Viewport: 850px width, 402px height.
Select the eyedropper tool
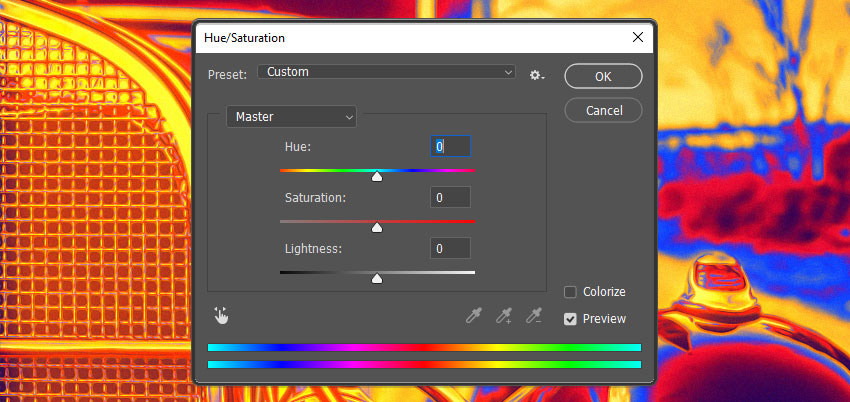coord(474,316)
